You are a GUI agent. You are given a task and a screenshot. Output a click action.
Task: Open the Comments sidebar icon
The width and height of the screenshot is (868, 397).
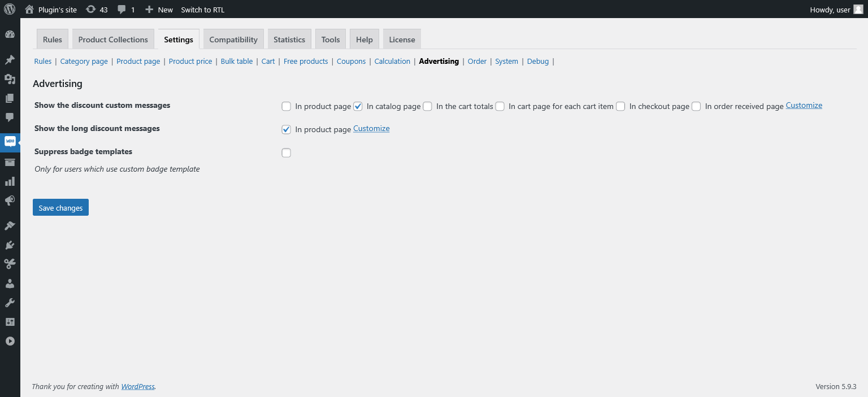coord(10,117)
